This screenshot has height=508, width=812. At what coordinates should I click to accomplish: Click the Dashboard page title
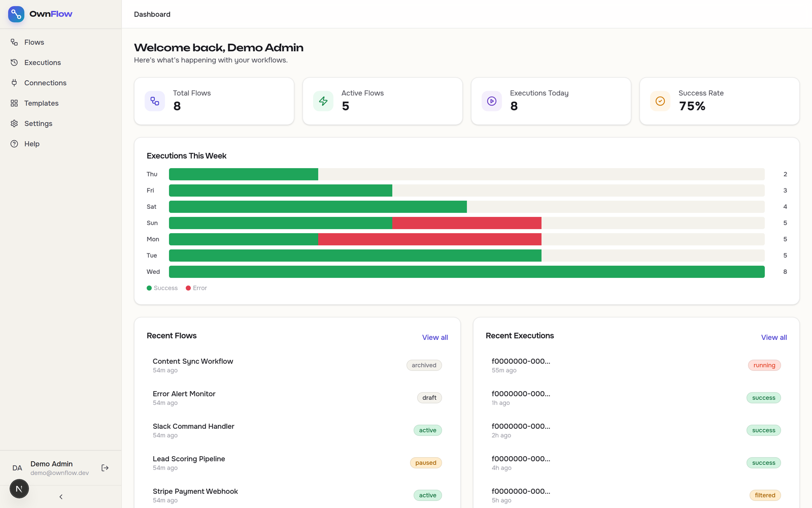point(152,14)
